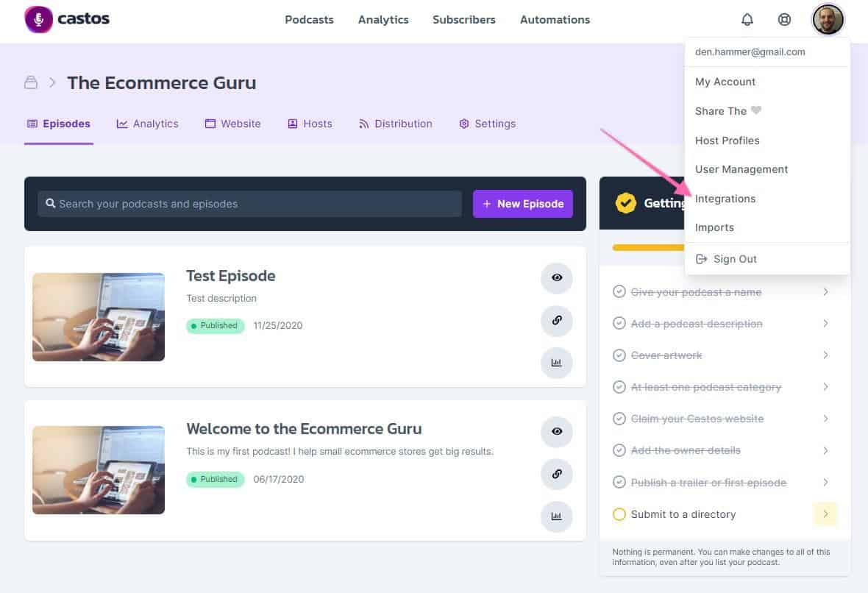The width and height of the screenshot is (868, 593).
Task: Expand 'Give your podcast a name' chevron
Action: pyautogui.click(x=825, y=291)
